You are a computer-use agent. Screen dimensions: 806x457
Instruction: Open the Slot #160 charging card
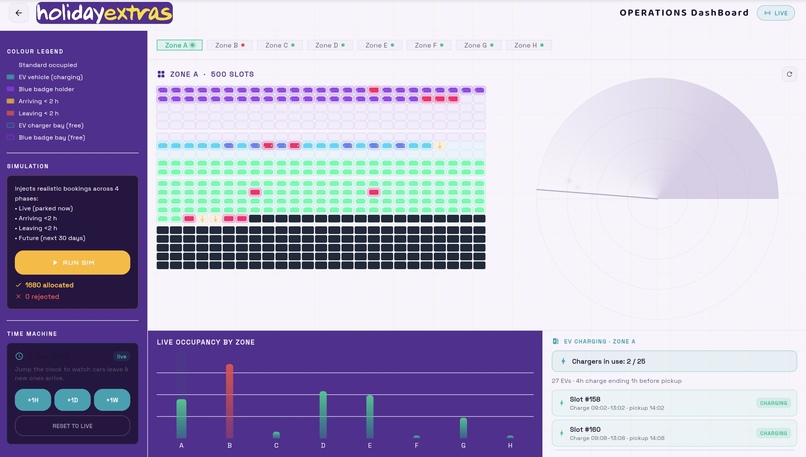(x=674, y=433)
